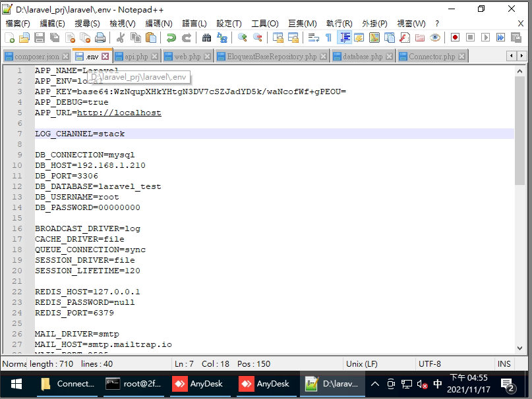Screen dimensions: 532x399
Task: Switch to EloquentBaseRepository.php tab
Action: pos(272,57)
